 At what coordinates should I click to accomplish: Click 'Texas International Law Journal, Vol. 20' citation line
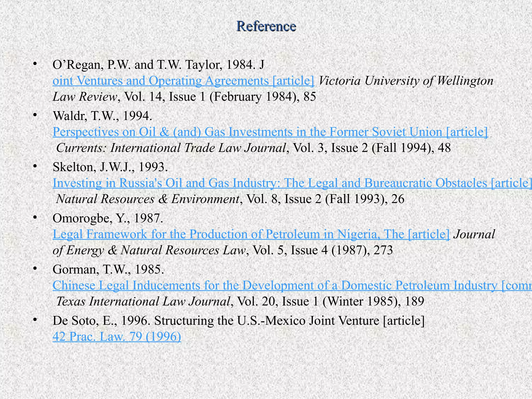point(240,301)
